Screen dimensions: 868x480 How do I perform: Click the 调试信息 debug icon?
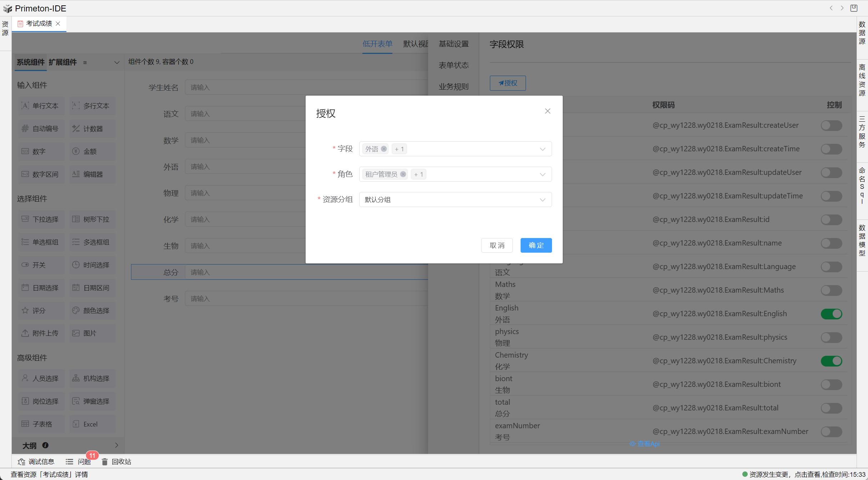pos(21,462)
